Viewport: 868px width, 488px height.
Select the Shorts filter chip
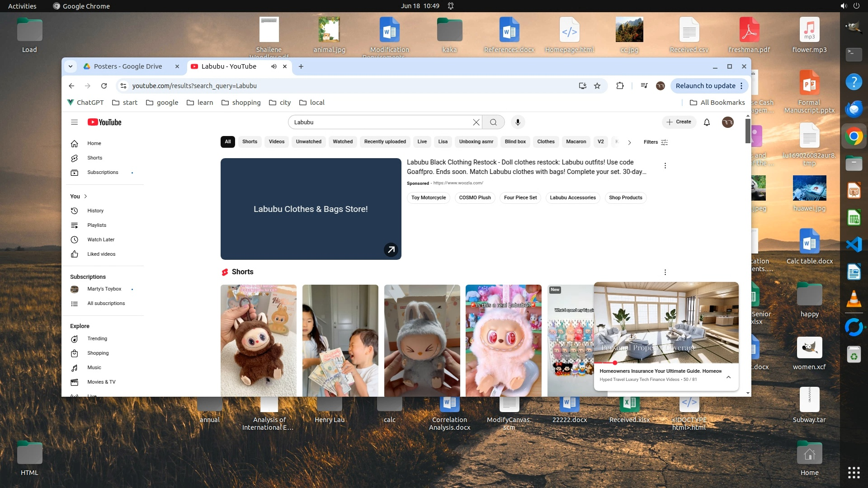pyautogui.click(x=250, y=141)
